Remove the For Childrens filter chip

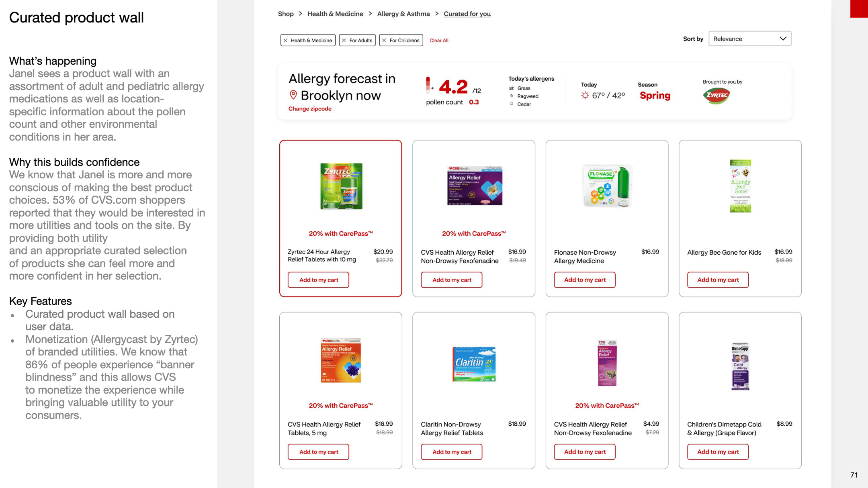[x=384, y=40]
